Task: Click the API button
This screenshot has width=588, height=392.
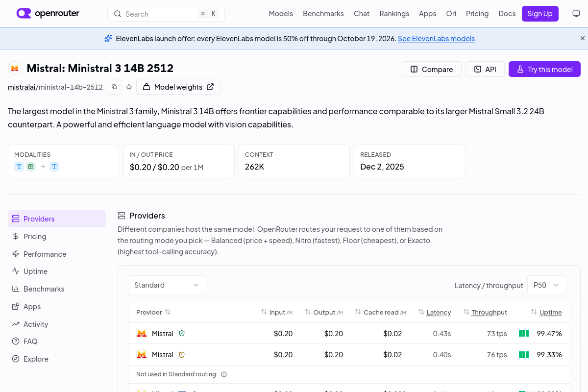Action: coord(485,69)
